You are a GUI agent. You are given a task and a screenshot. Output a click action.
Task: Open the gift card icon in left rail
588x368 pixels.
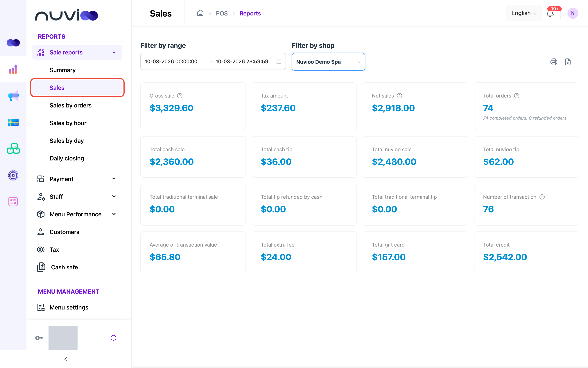pyautogui.click(x=13, y=122)
